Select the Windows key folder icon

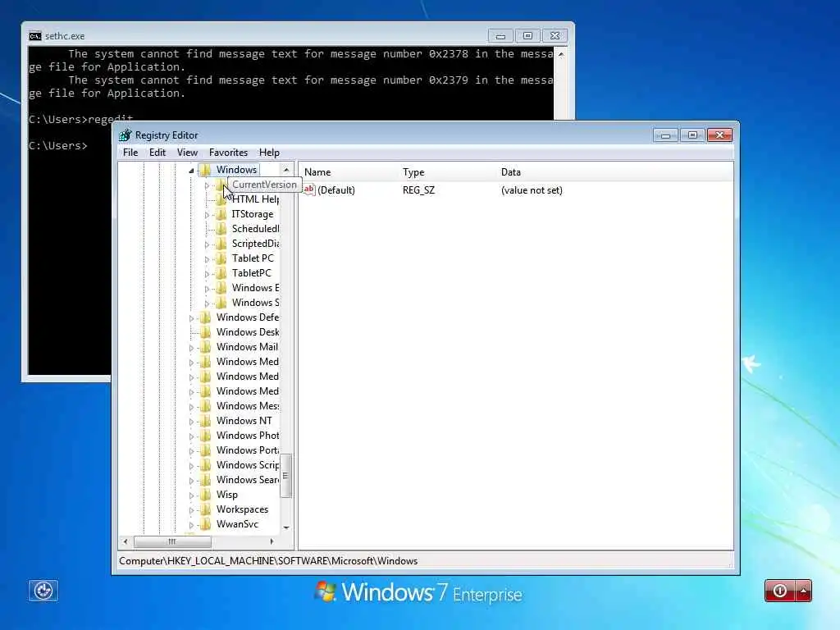point(205,170)
